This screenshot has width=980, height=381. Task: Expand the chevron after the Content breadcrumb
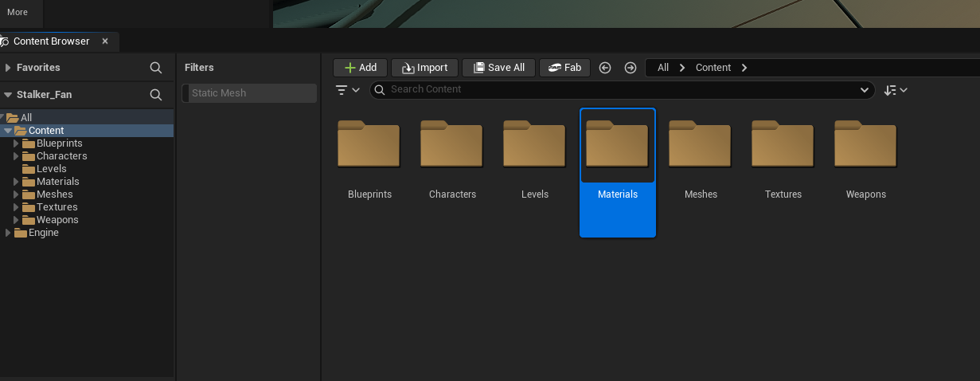pos(744,68)
